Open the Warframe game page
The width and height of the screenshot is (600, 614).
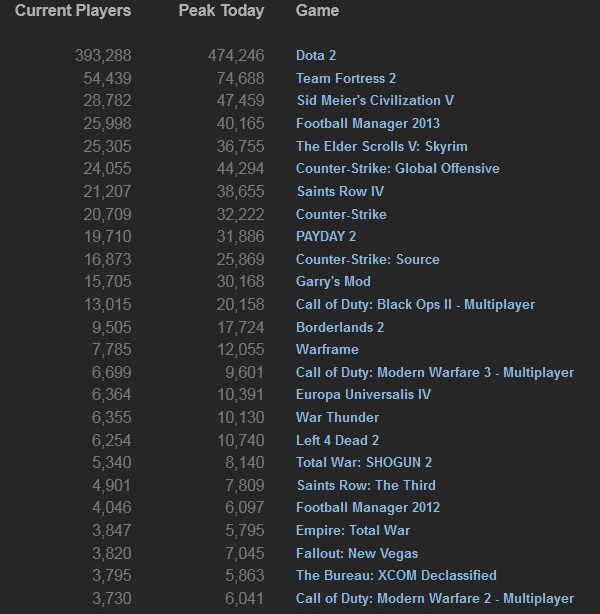pos(327,349)
